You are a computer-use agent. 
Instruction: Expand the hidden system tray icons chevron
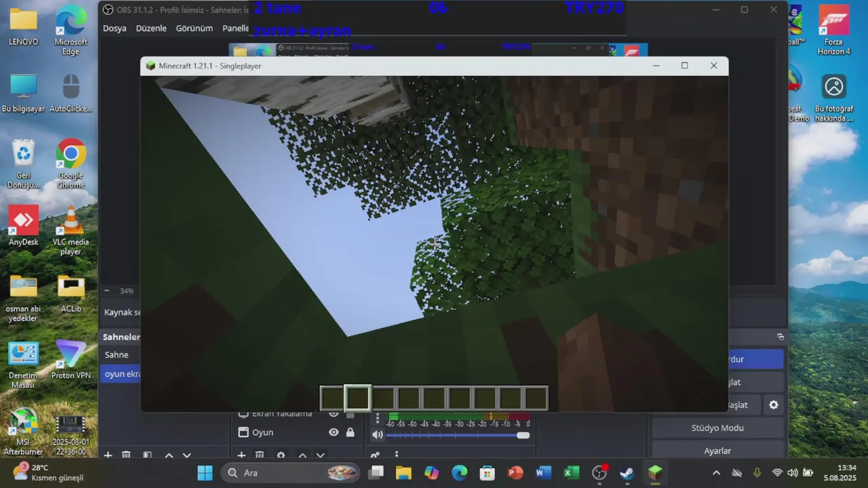[x=716, y=472]
